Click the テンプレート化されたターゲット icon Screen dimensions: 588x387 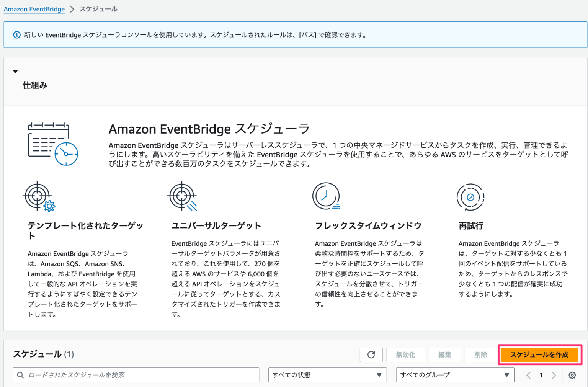38,197
